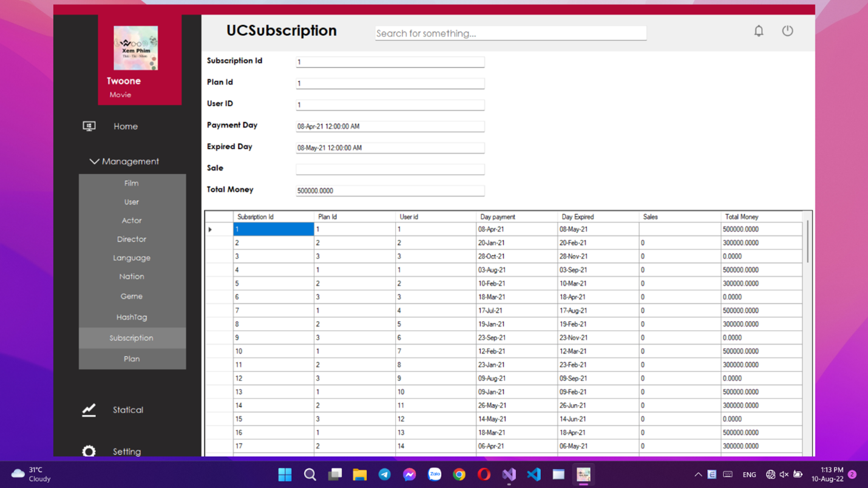Select day expired cell 09-Sep-21
The width and height of the screenshot is (868, 488).
(598, 379)
